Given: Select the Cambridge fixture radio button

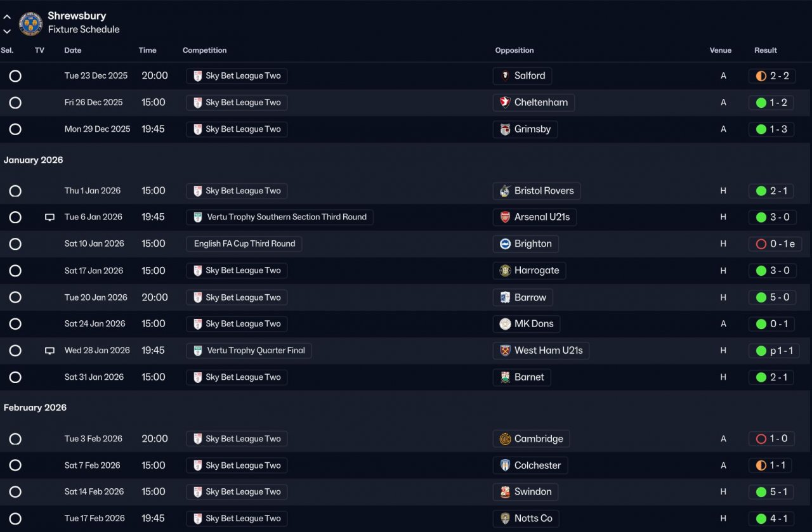Looking at the screenshot, I should tap(15, 439).
